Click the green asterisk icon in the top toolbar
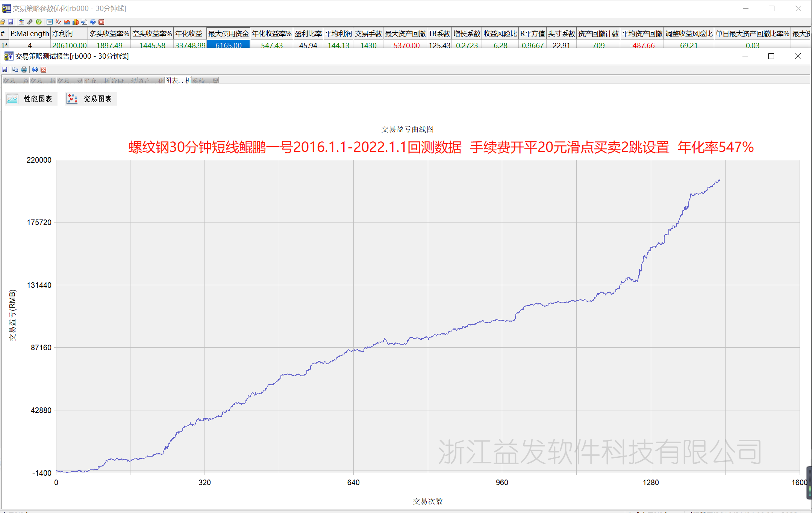This screenshot has height=513, width=812. (x=39, y=22)
